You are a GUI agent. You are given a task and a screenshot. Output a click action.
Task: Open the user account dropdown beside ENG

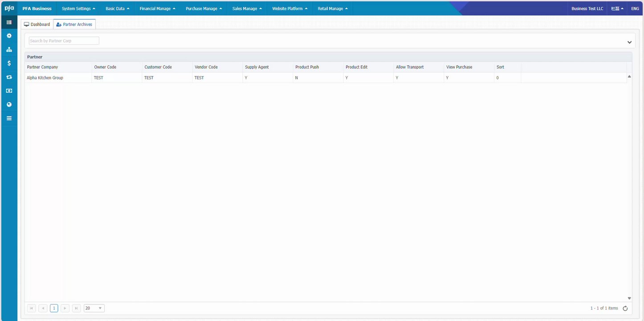[x=617, y=8]
